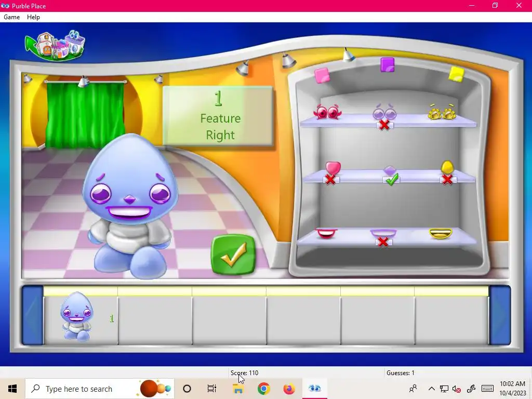Open the Help menu
Image resolution: width=532 pixels, height=399 pixels.
(x=33, y=17)
